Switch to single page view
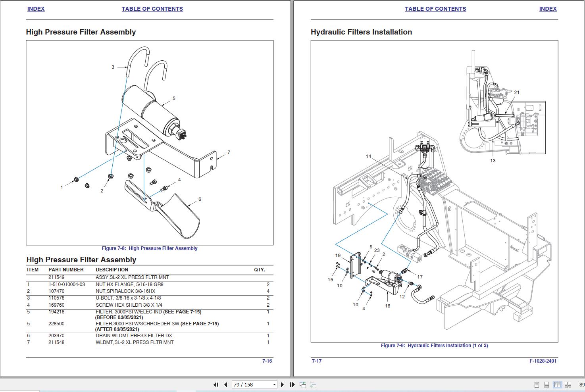The width and height of the screenshot is (585, 392). [537, 384]
